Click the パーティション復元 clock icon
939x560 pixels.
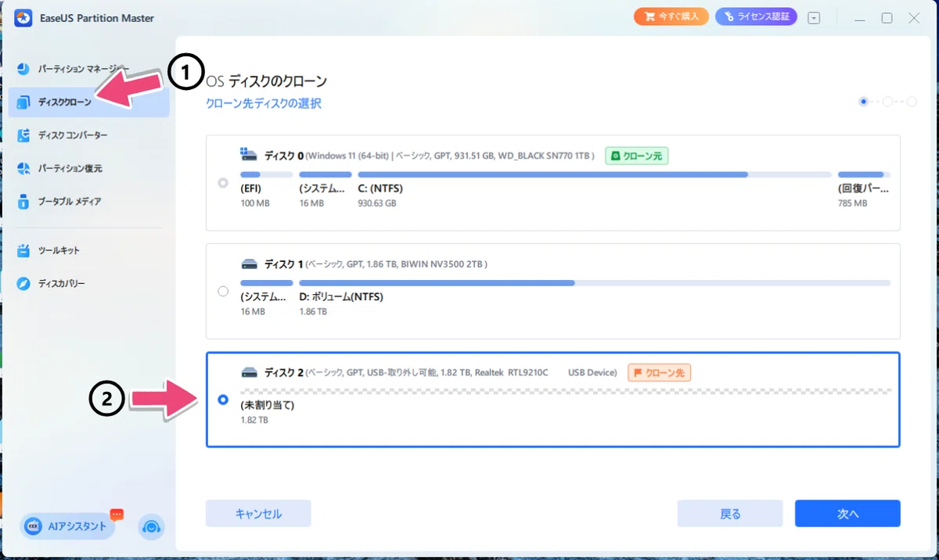point(23,168)
